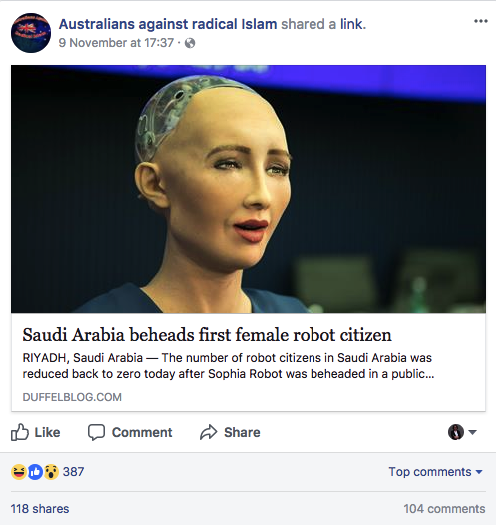
Task: Open the 9 November at 17:37 timestamp
Action: [x=116, y=43]
